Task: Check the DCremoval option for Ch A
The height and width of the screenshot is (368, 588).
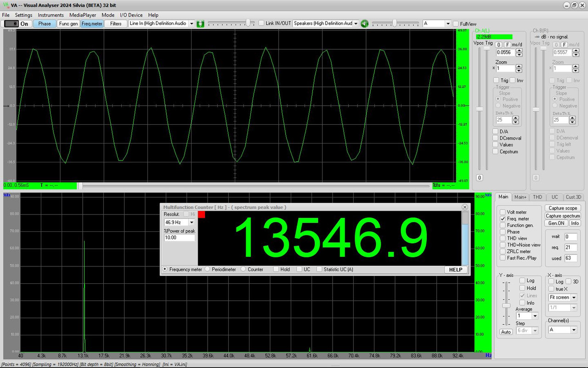Action: point(495,138)
